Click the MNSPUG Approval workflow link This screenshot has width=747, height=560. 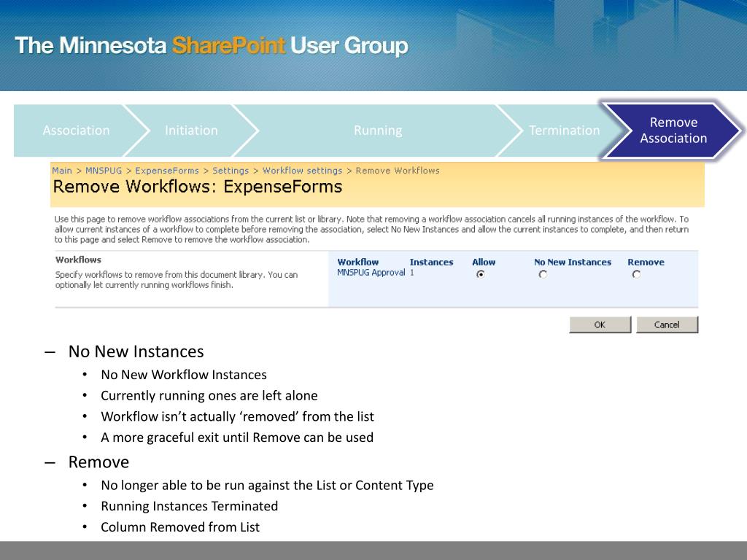click(x=371, y=273)
